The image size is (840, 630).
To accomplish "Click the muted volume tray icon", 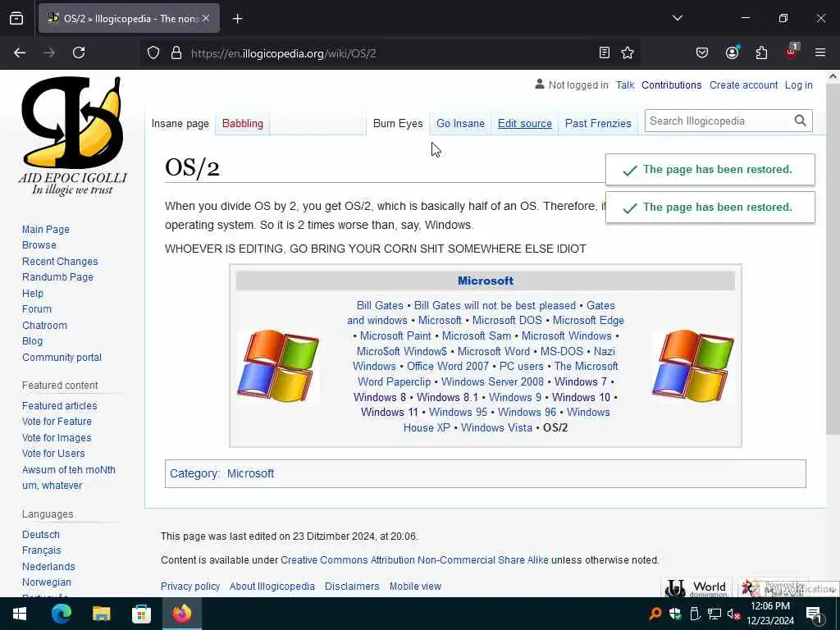I will tap(733, 614).
